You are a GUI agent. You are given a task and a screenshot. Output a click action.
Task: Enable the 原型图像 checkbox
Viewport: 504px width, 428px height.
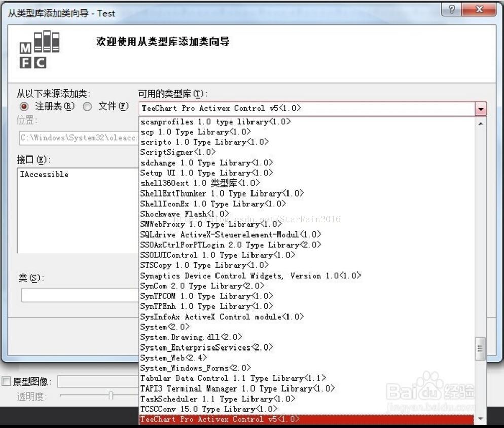point(6,381)
